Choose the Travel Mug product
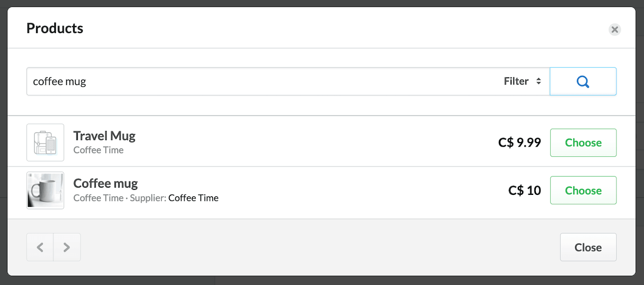The width and height of the screenshot is (644, 285). pos(583,142)
